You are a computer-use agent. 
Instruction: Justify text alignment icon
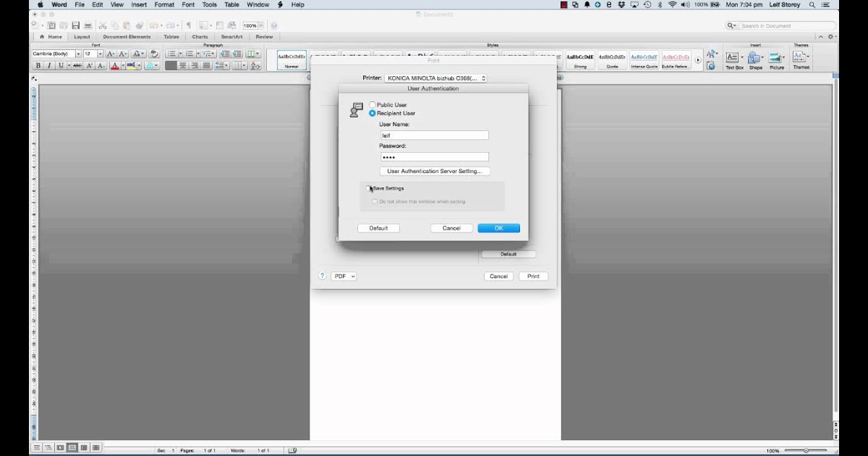(207, 65)
